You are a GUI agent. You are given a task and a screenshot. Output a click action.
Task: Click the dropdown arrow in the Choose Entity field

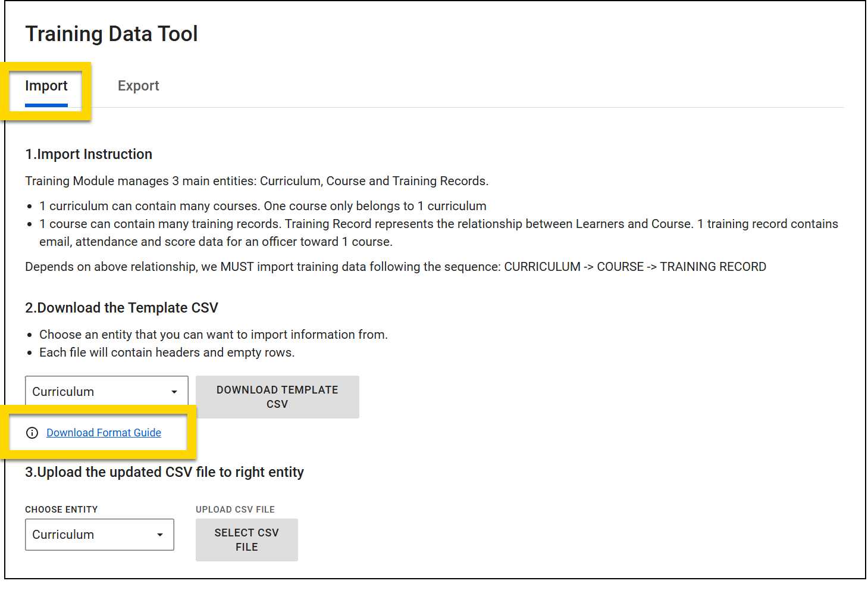159,535
